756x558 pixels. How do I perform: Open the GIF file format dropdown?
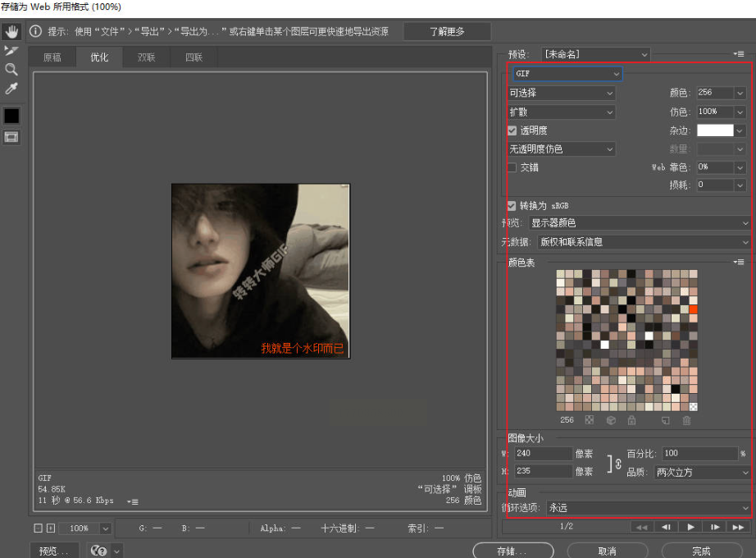[x=567, y=74]
